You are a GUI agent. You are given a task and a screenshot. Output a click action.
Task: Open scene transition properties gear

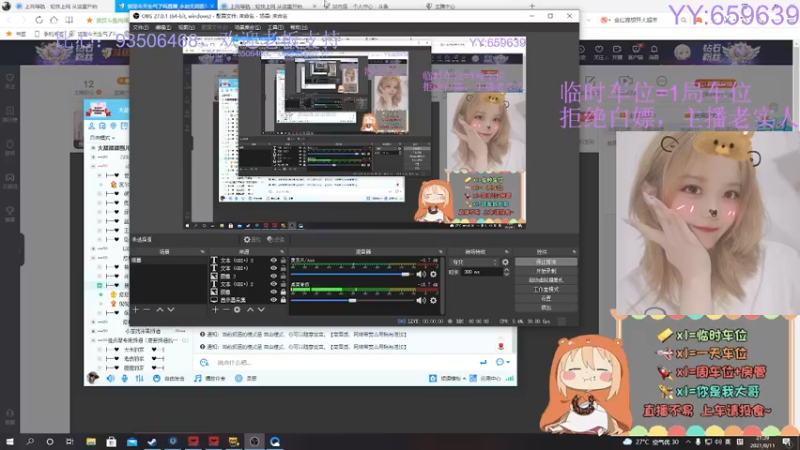click(x=505, y=262)
